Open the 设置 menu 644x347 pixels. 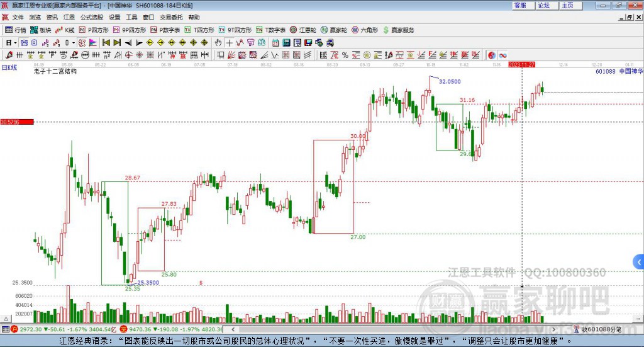point(114,17)
